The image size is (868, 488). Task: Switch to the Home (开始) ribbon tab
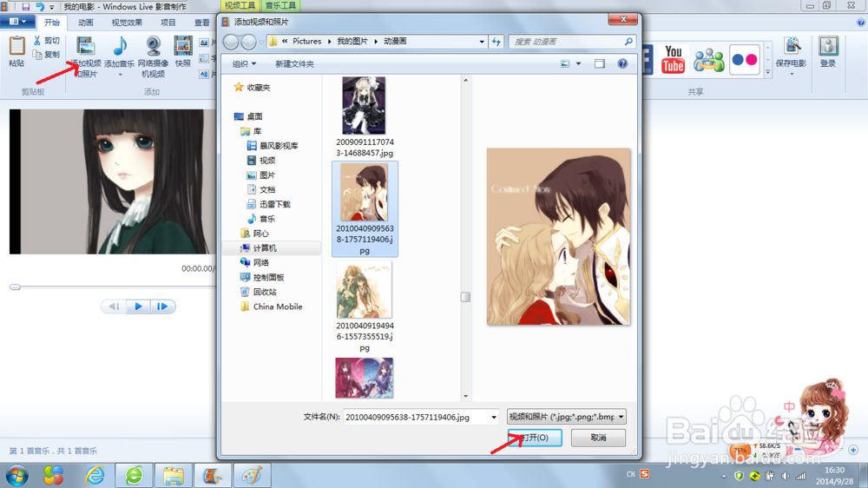(x=51, y=23)
